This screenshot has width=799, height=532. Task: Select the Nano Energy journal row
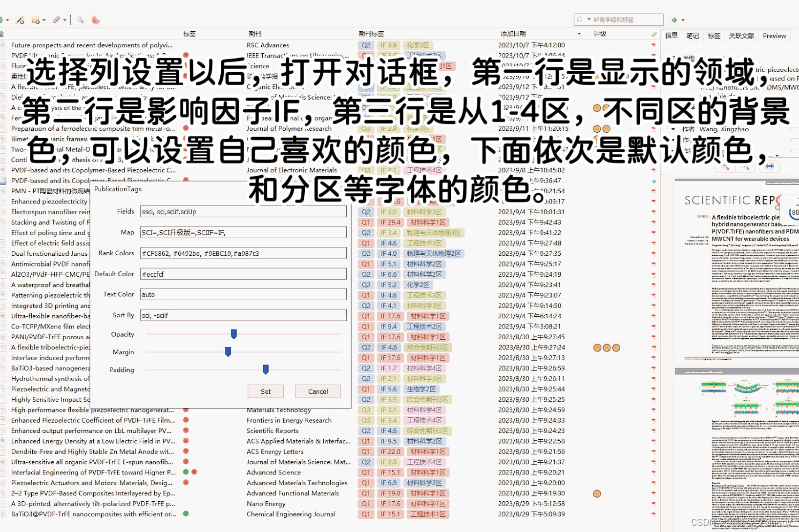tap(266, 504)
